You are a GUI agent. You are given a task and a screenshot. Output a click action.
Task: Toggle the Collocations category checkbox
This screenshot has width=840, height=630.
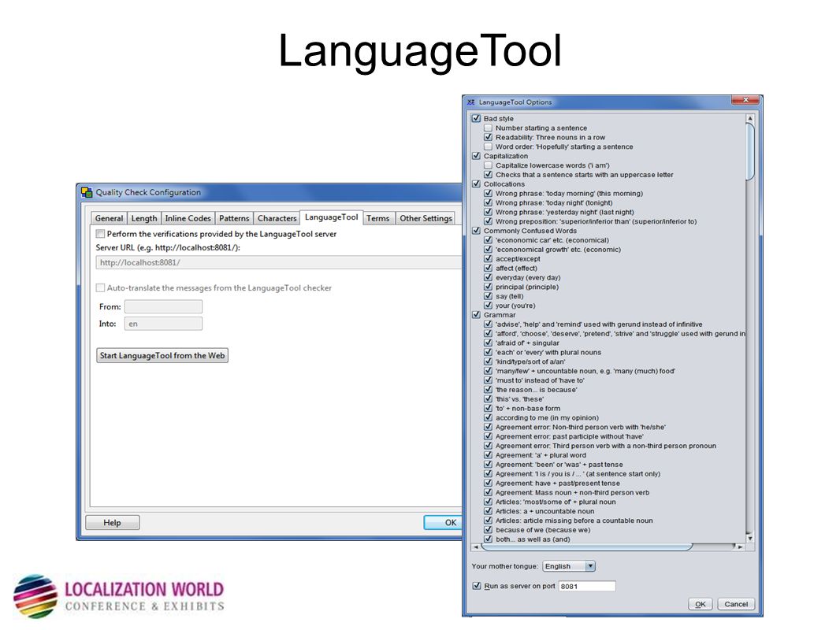(476, 183)
